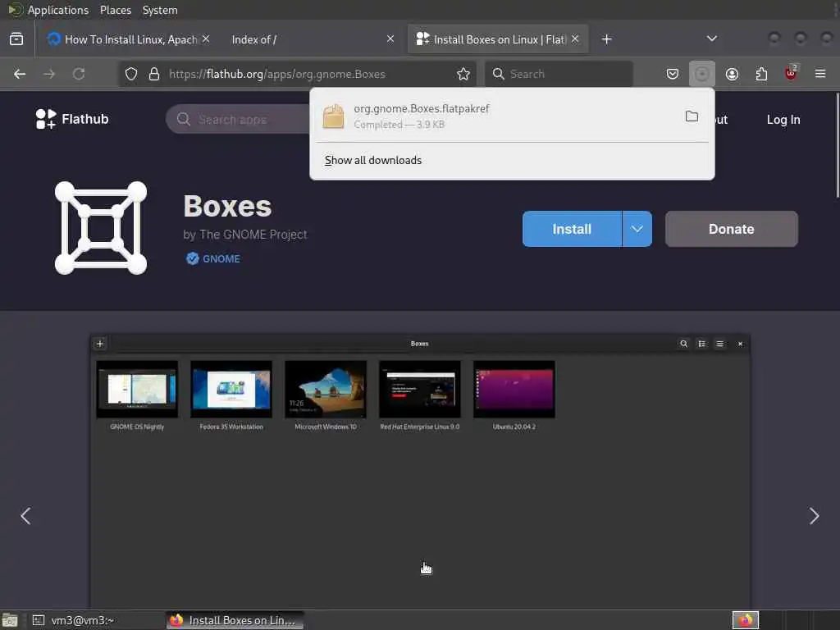840x630 pixels.
Task: Show the previous screenshot in carousel
Action: (25, 516)
